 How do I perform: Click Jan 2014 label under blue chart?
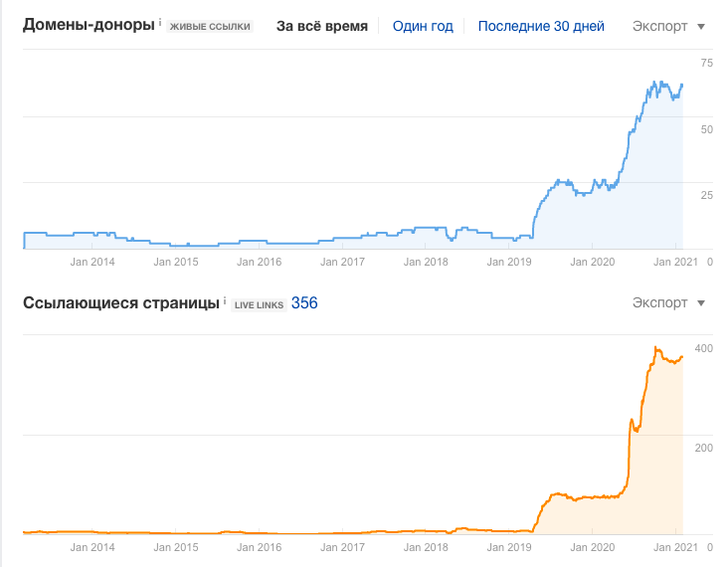93,263
